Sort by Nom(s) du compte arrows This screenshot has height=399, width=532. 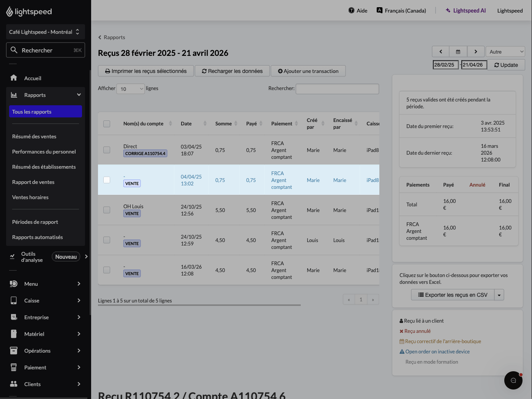(x=170, y=123)
